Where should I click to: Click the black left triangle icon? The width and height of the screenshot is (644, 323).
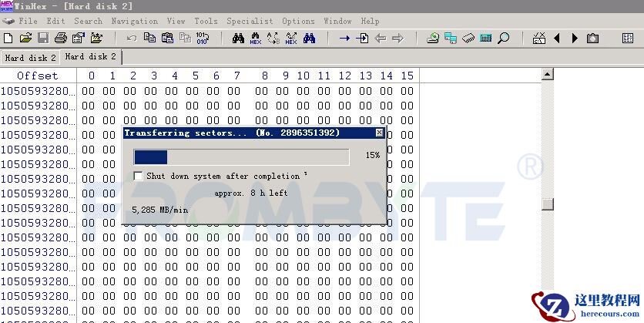click(x=557, y=39)
